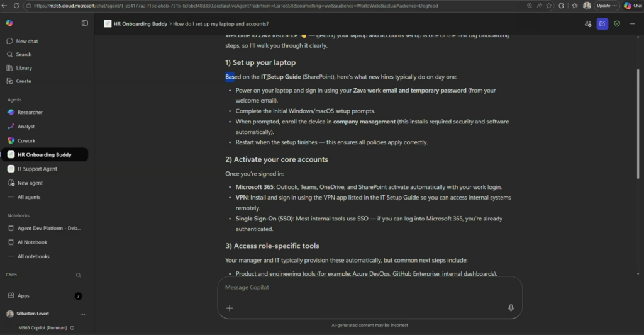The height and width of the screenshot is (335, 644).
Task: Click New chat in the sidebar
Action: (27, 41)
